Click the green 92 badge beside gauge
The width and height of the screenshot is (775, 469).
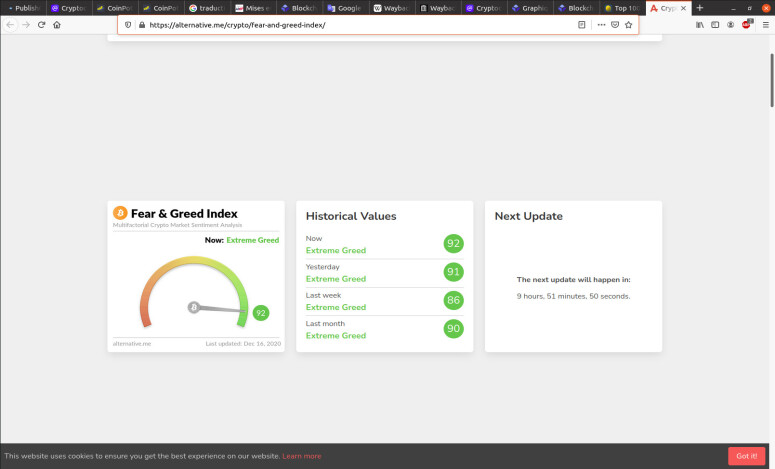pos(261,313)
